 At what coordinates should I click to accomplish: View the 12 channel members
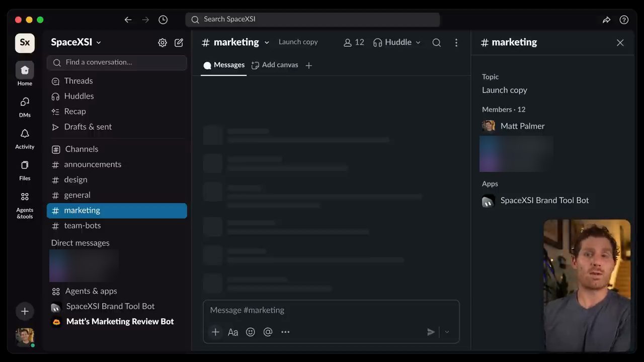pyautogui.click(x=354, y=42)
